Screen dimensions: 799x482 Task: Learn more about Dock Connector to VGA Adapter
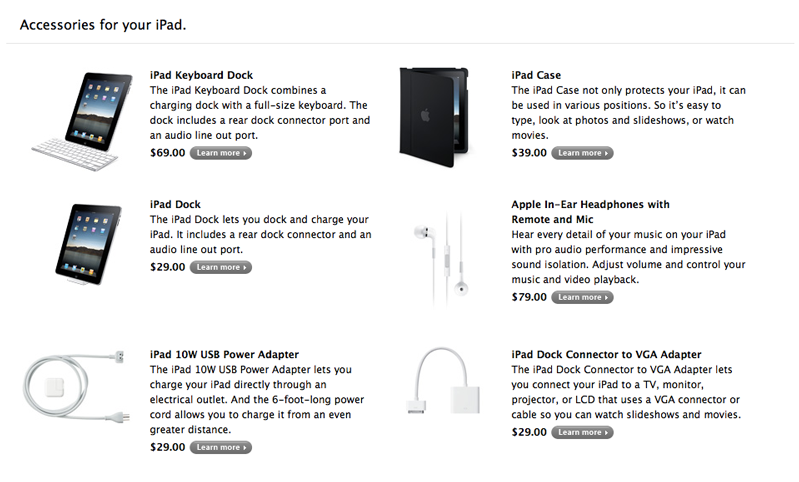[x=582, y=432]
